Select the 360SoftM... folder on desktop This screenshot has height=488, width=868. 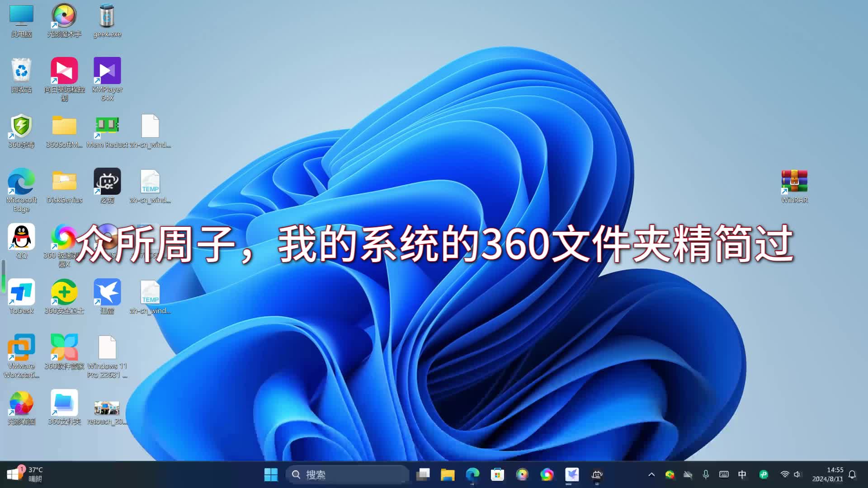coord(64,131)
